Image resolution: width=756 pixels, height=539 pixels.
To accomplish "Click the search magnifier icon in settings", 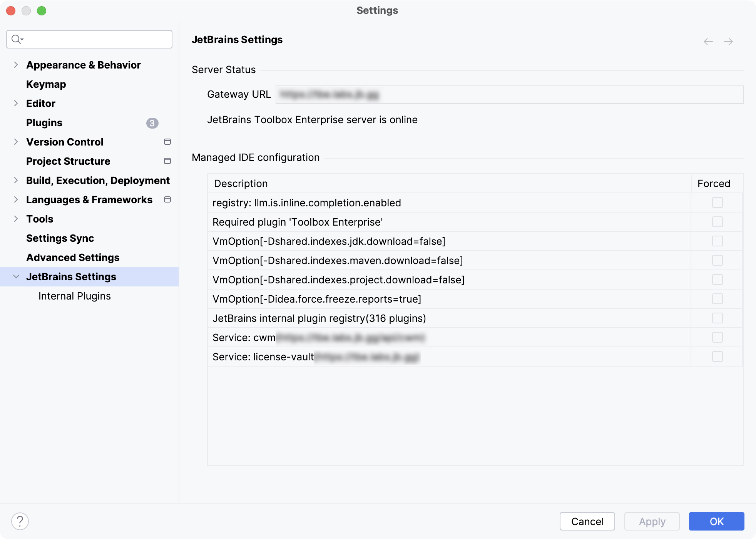I will tap(17, 39).
